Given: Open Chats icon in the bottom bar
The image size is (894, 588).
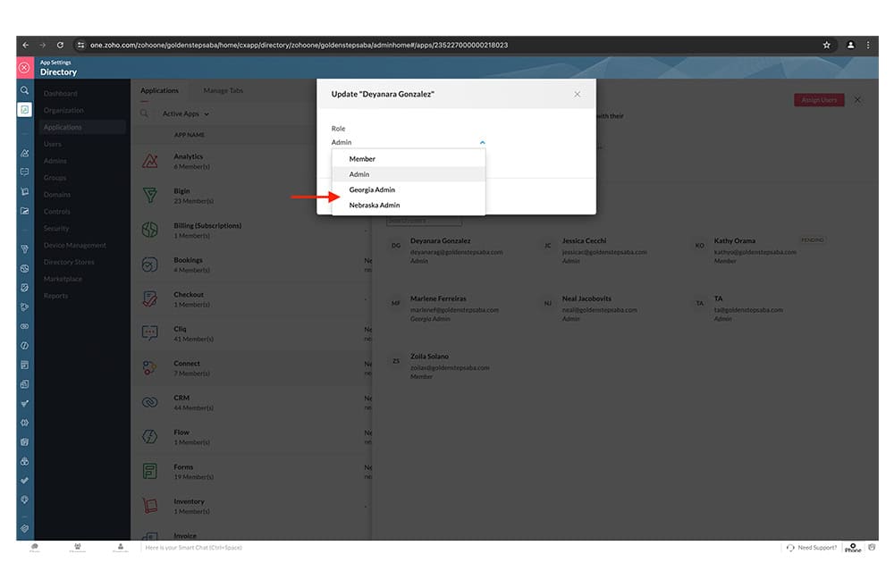Looking at the screenshot, I should 35,547.
